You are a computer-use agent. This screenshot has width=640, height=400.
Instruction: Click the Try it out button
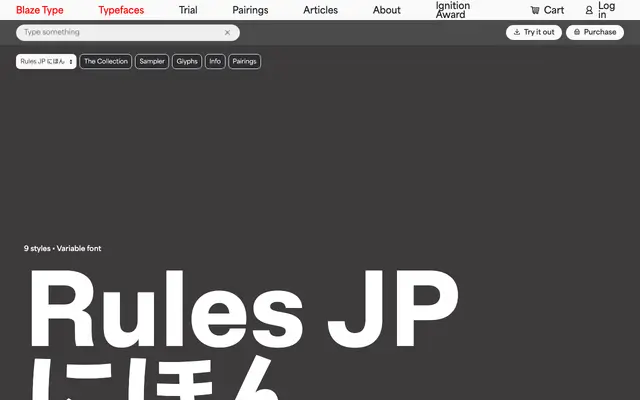[x=534, y=32]
